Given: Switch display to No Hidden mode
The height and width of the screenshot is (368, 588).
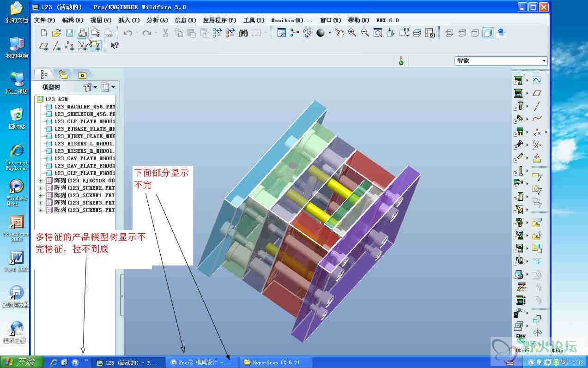Looking at the screenshot, I should tap(475, 33).
